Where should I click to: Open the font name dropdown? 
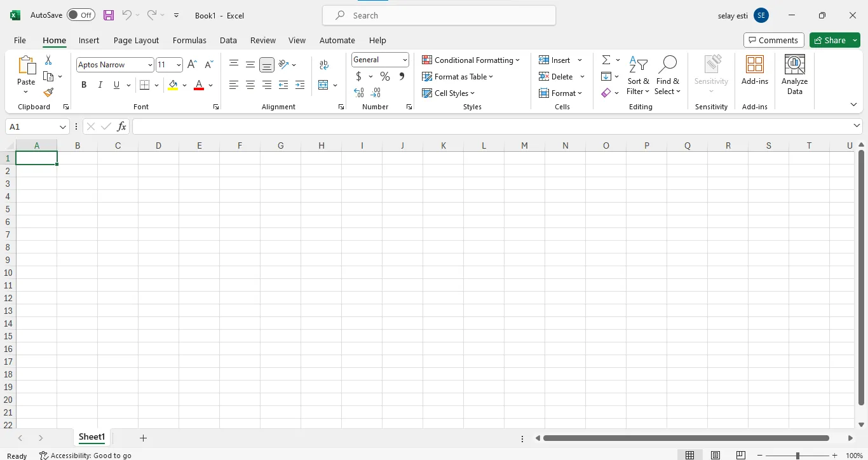[150, 64]
